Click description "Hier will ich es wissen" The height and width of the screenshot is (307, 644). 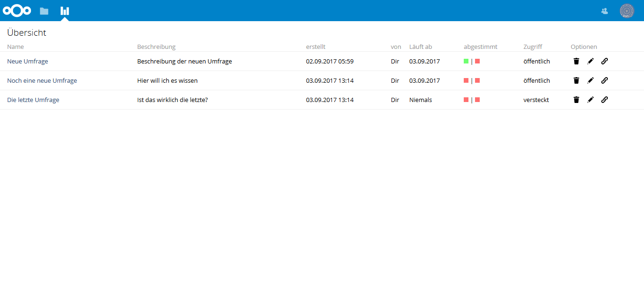click(167, 80)
